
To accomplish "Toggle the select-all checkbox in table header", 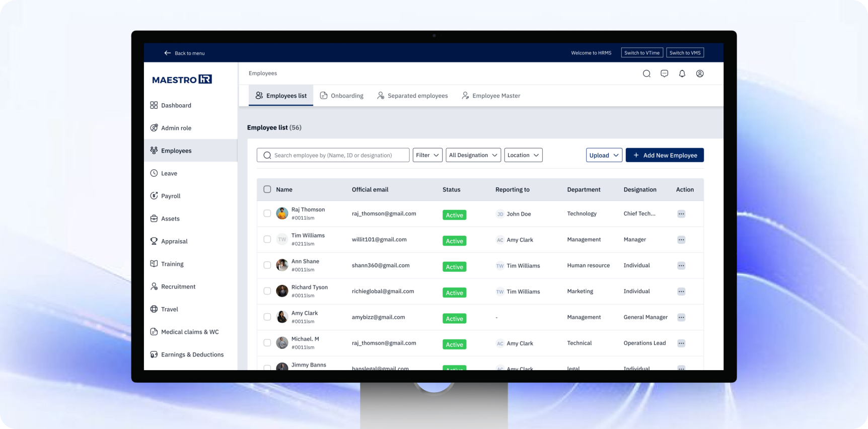I will tap(267, 189).
